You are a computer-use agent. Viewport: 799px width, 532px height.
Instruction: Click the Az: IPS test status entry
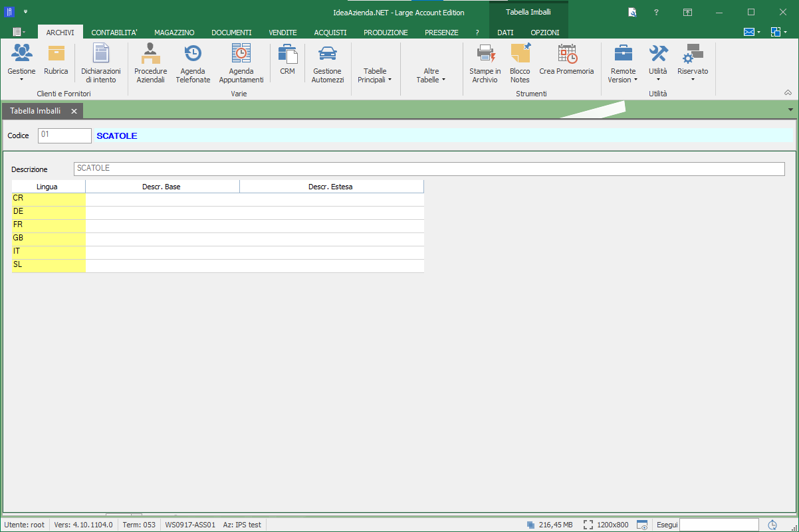coord(242,525)
